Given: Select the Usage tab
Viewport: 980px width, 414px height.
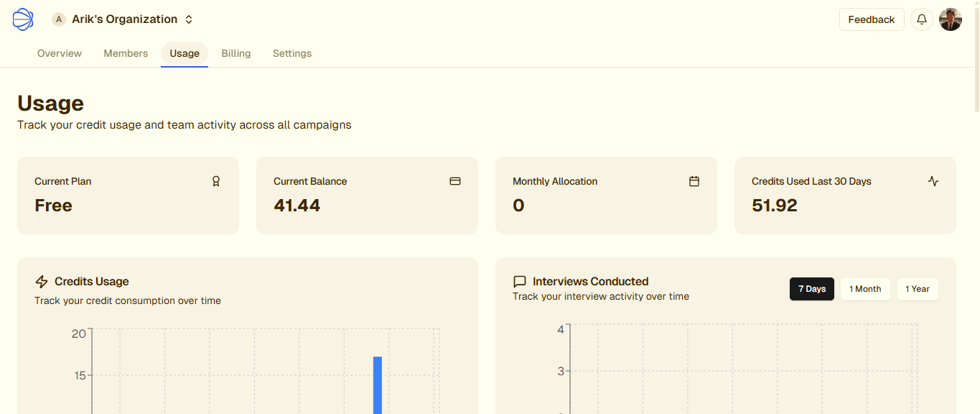Looking at the screenshot, I should (185, 53).
